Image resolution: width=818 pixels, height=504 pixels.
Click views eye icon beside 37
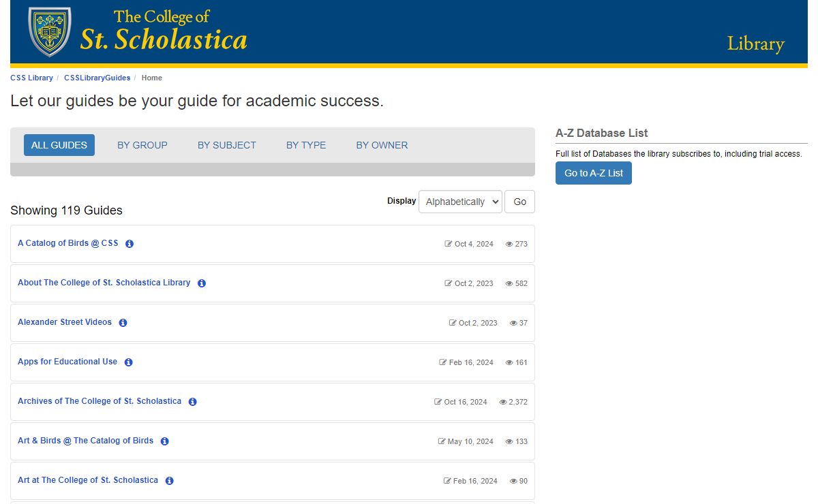(x=513, y=323)
